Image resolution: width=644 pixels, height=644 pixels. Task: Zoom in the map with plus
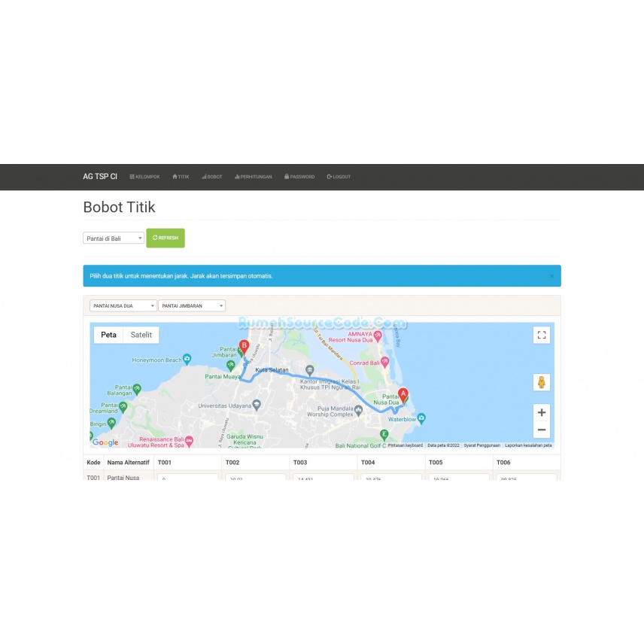pos(542,412)
